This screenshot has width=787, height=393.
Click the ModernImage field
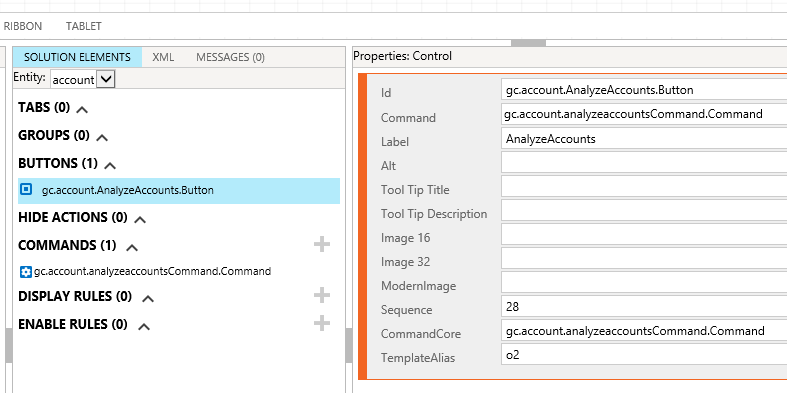tap(644, 283)
